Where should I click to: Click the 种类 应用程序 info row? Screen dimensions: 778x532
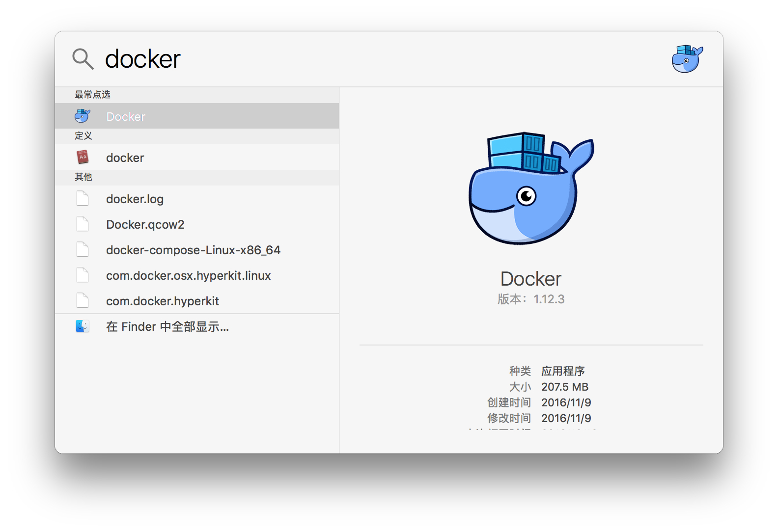click(x=547, y=371)
